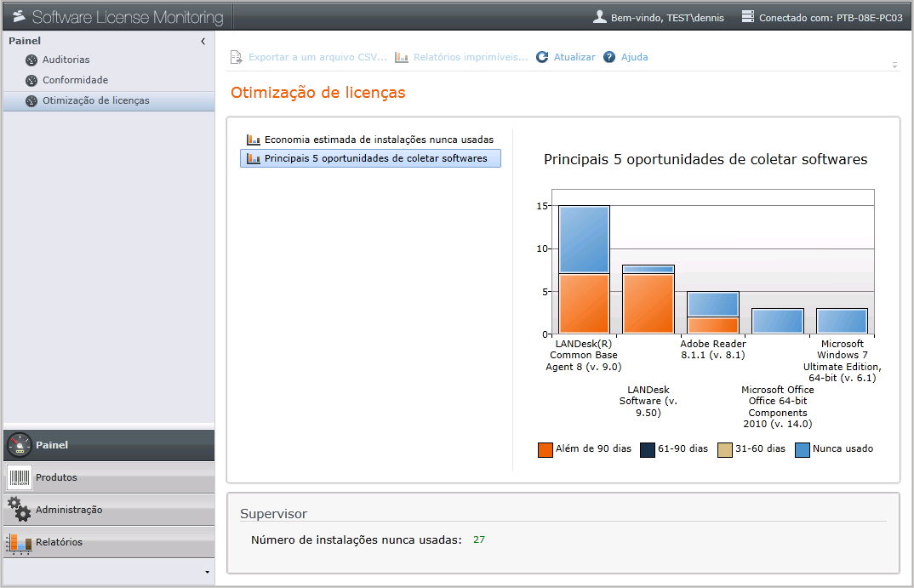Click blue segment of Adobe Reader bar
This screenshot has height=588, width=914.
click(713, 304)
